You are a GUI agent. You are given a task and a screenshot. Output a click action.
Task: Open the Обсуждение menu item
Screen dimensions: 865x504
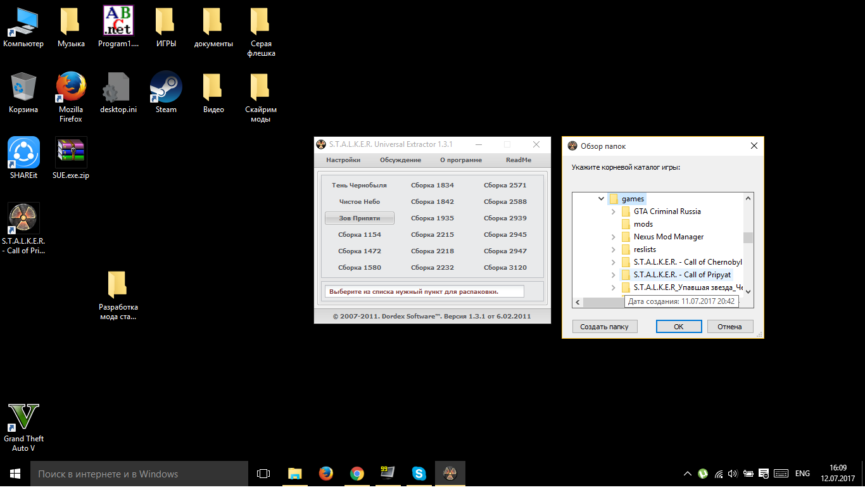click(x=400, y=160)
